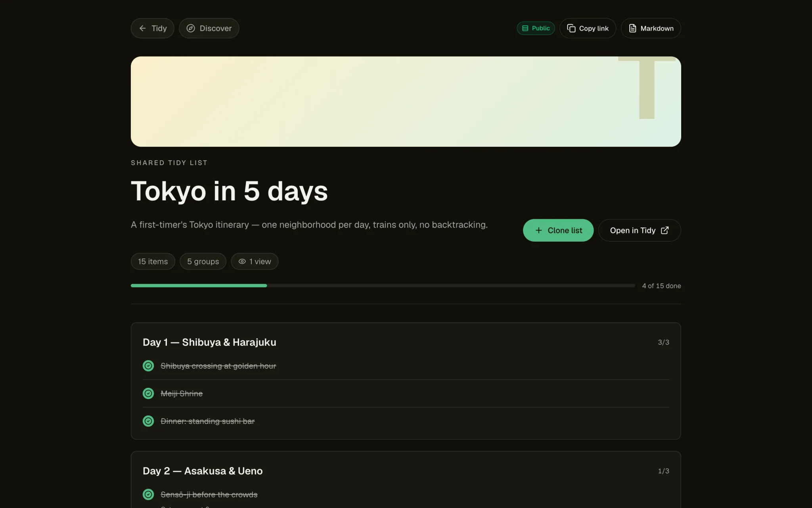Click the 15 items chip
The image size is (812, 508).
coord(153,261)
